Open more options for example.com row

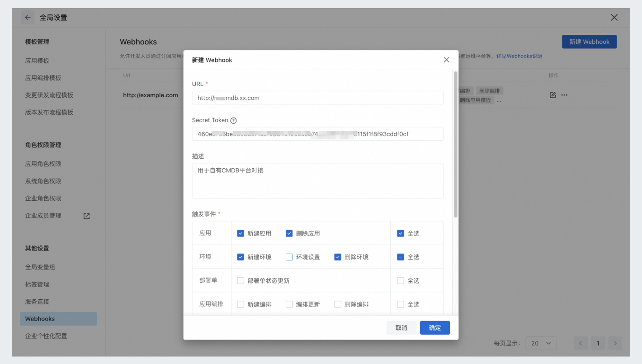[564, 95]
